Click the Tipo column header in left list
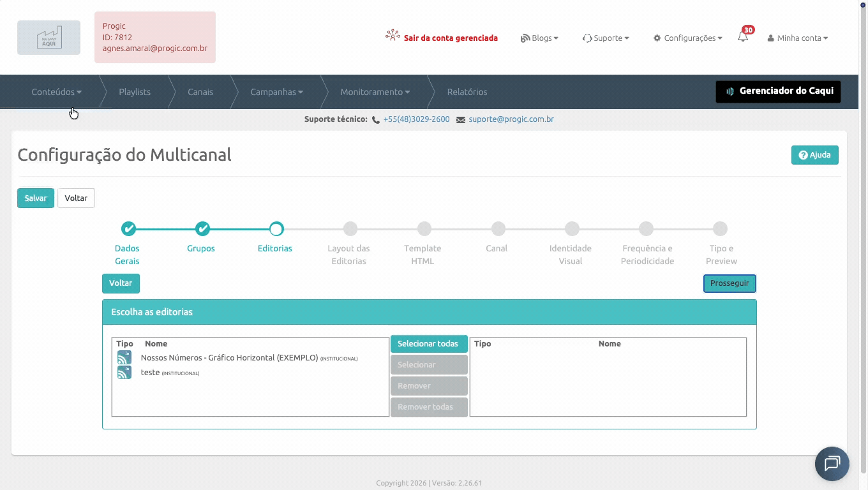 click(x=124, y=343)
